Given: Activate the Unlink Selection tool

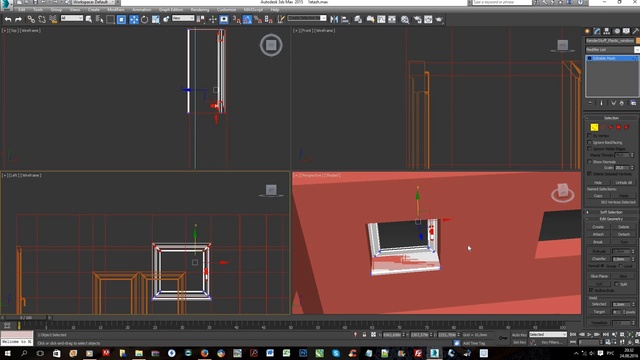Looking at the screenshot, I should tap(42, 19).
